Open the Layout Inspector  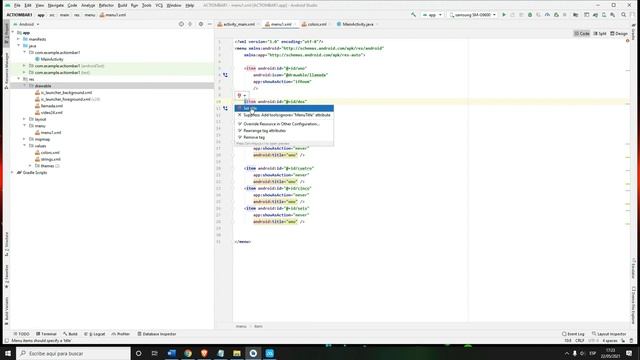(609, 334)
